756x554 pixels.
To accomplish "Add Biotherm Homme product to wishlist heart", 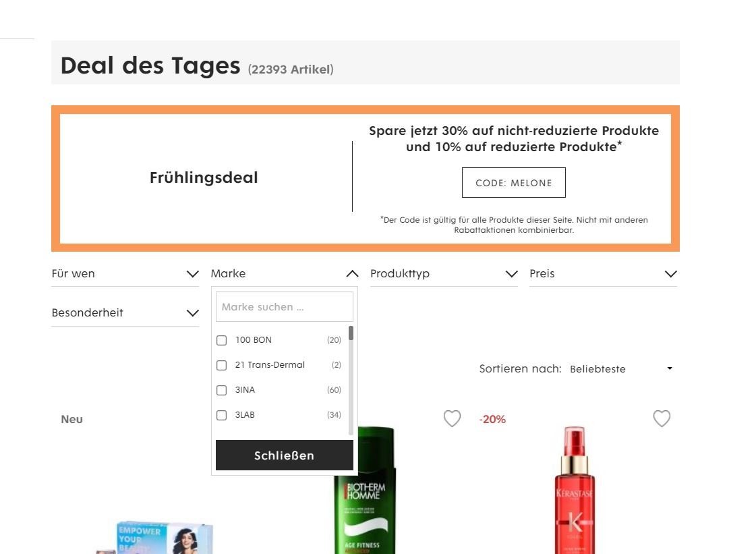I will (452, 418).
